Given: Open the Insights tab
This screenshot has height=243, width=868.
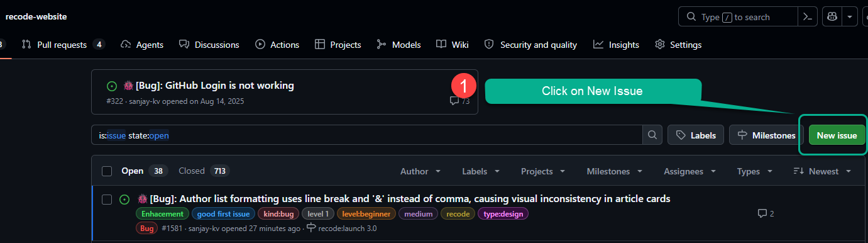Looking at the screenshot, I should coord(617,45).
